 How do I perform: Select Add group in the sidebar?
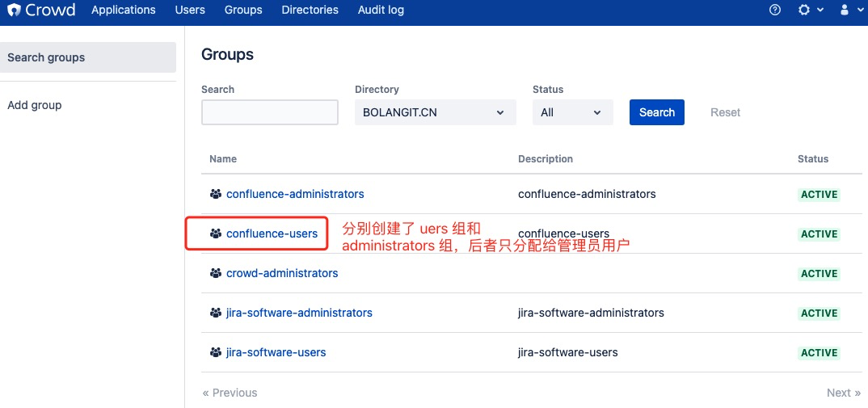[x=35, y=105]
